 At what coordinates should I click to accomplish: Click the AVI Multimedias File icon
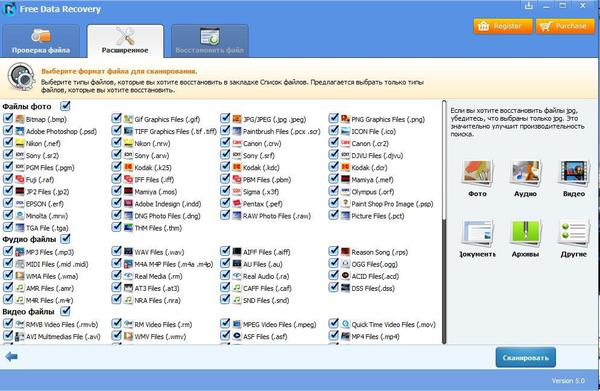(20, 337)
